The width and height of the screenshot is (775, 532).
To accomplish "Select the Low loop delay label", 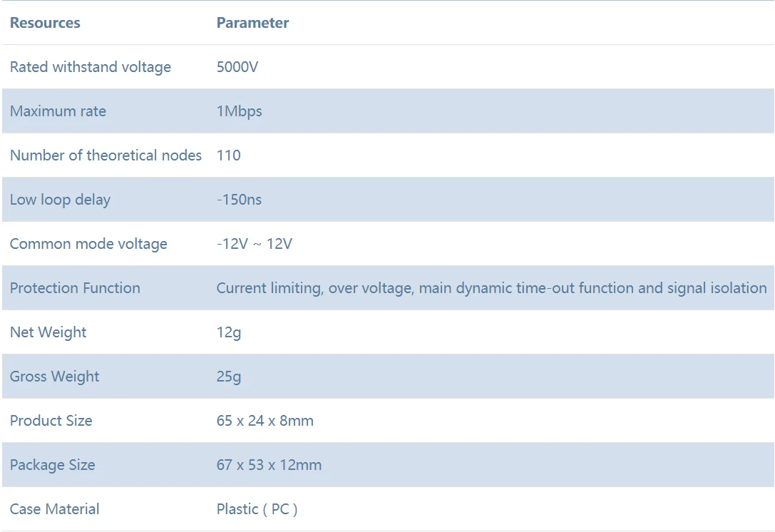I will coord(60,200).
